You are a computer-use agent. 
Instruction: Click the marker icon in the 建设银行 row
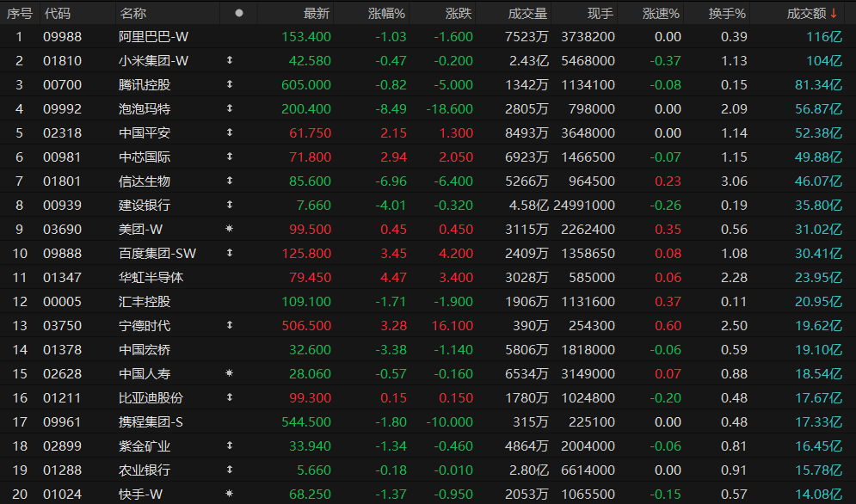230,205
